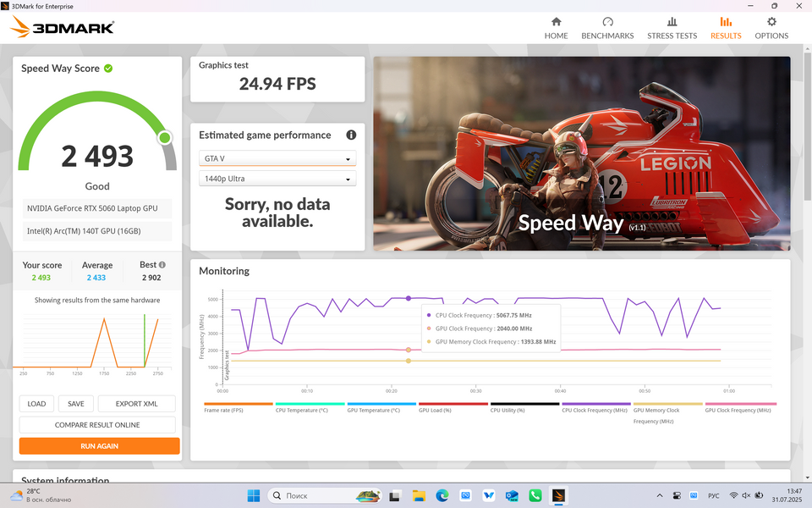Open the Windows Start menu
Viewport: 812px width, 508px height.
tap(254, 495)
